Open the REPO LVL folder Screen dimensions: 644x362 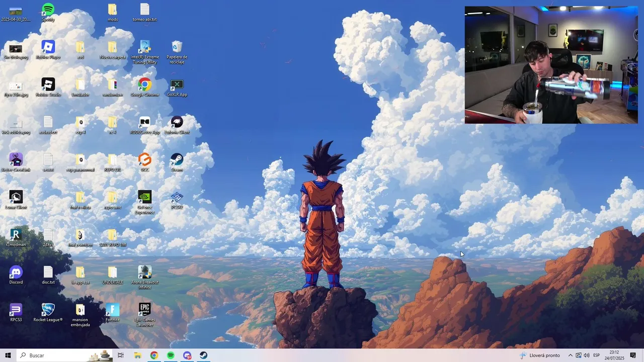click(x=113, y=162)
